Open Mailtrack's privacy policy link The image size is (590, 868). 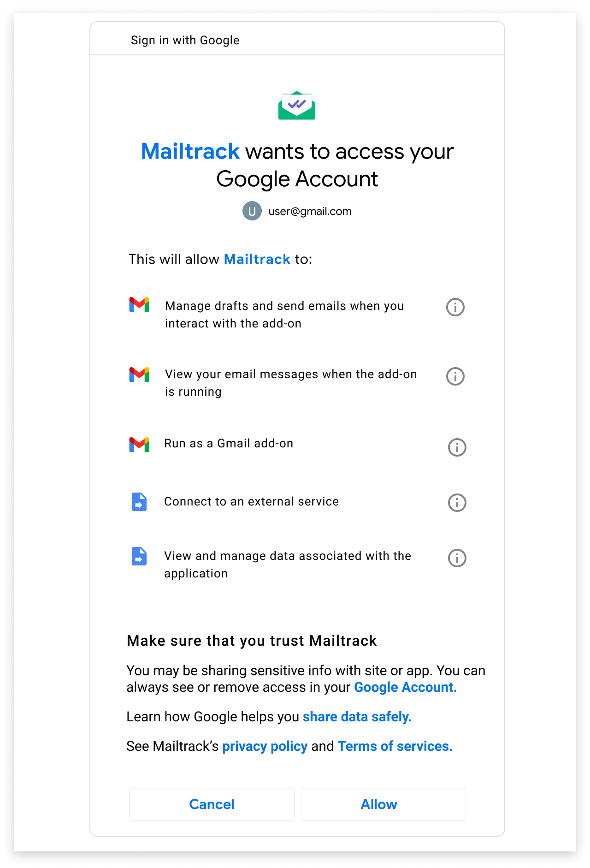coord(265,746)
